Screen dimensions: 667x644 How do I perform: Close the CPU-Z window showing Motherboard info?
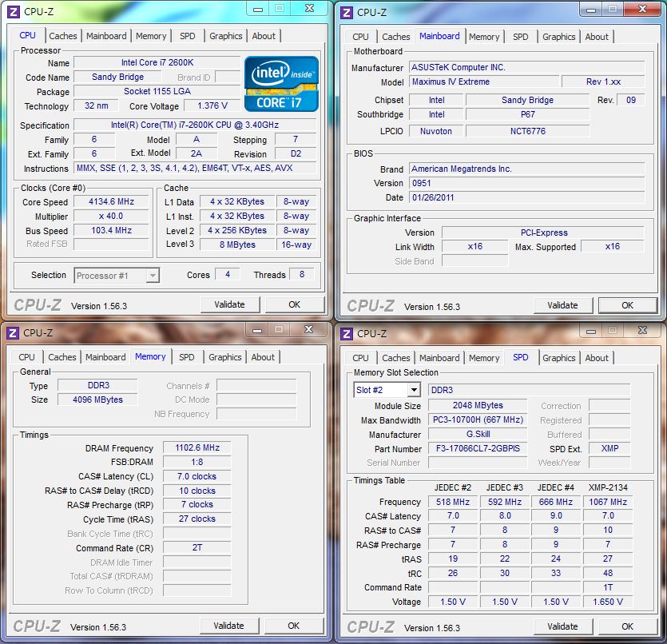(x=642, y=9)
